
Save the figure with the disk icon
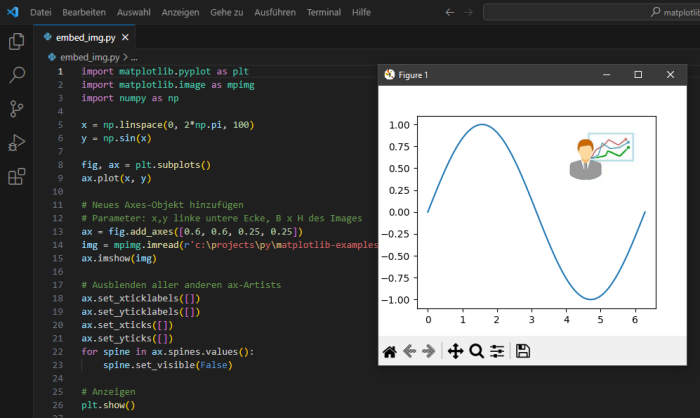coord(523,351)
